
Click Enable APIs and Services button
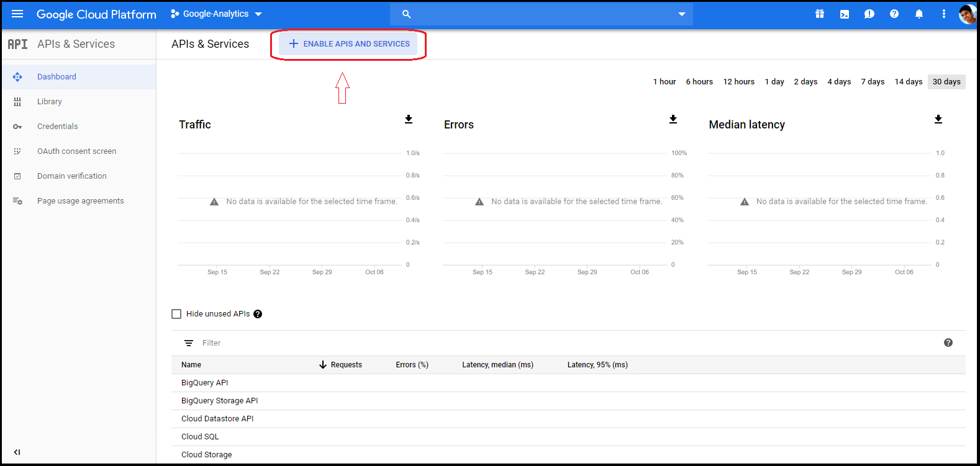click(349, 44)
